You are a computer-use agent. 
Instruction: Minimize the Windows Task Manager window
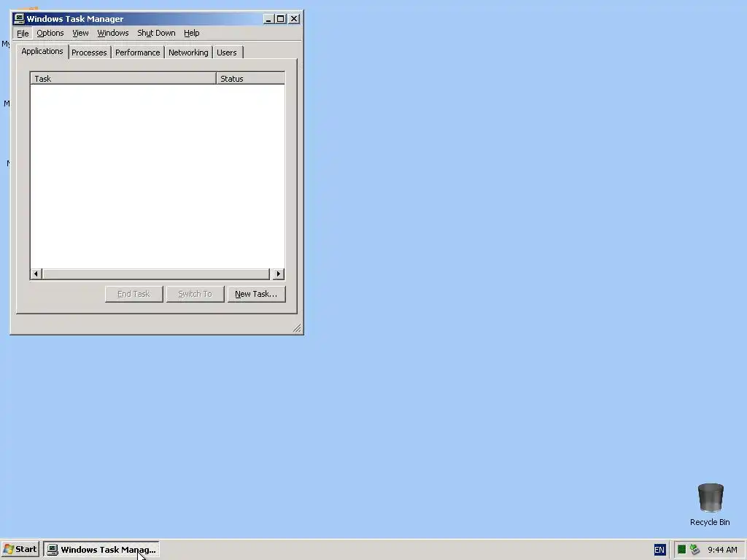tap(268, 19)
